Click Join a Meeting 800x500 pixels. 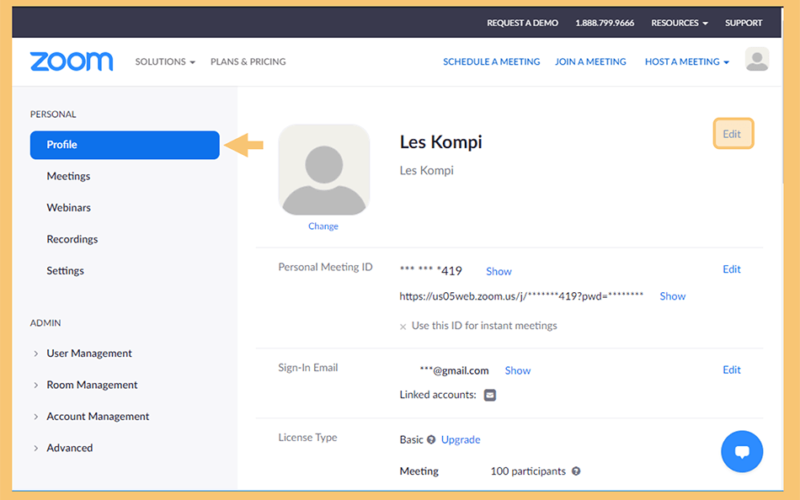pos(590,62)
